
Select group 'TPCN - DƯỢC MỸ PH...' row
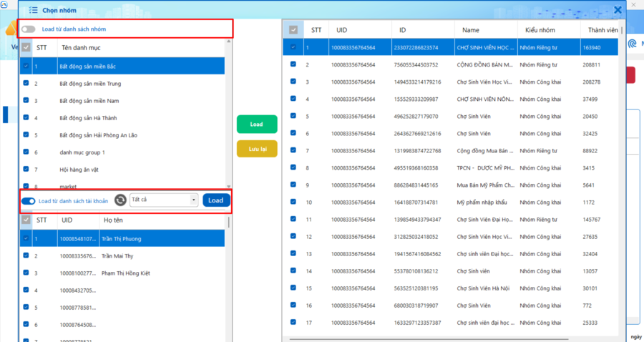click(x=450, y=168)
